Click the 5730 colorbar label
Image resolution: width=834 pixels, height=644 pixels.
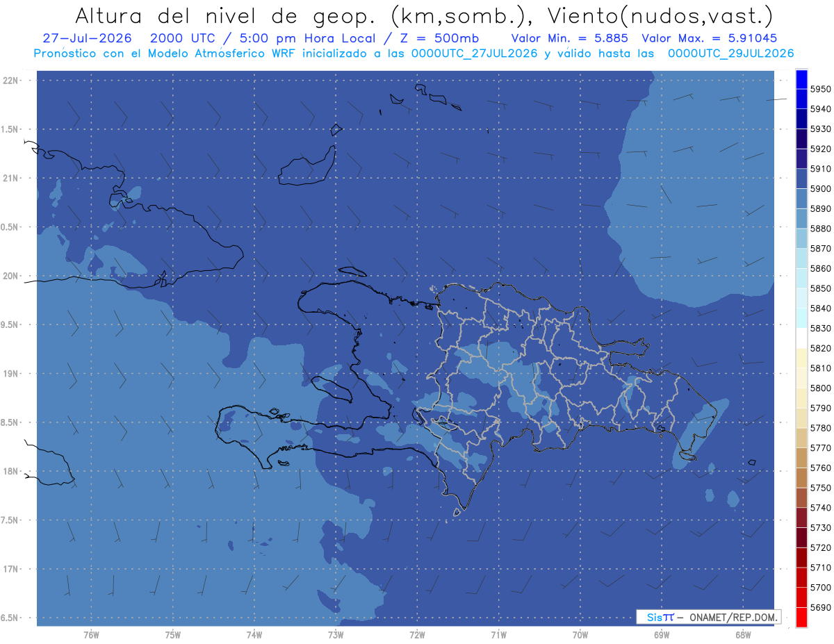pos(820,528)
